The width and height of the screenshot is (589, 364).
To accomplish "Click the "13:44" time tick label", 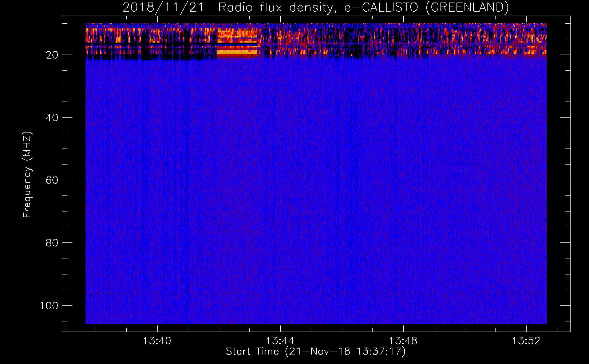I will click(x=280, y=341).
